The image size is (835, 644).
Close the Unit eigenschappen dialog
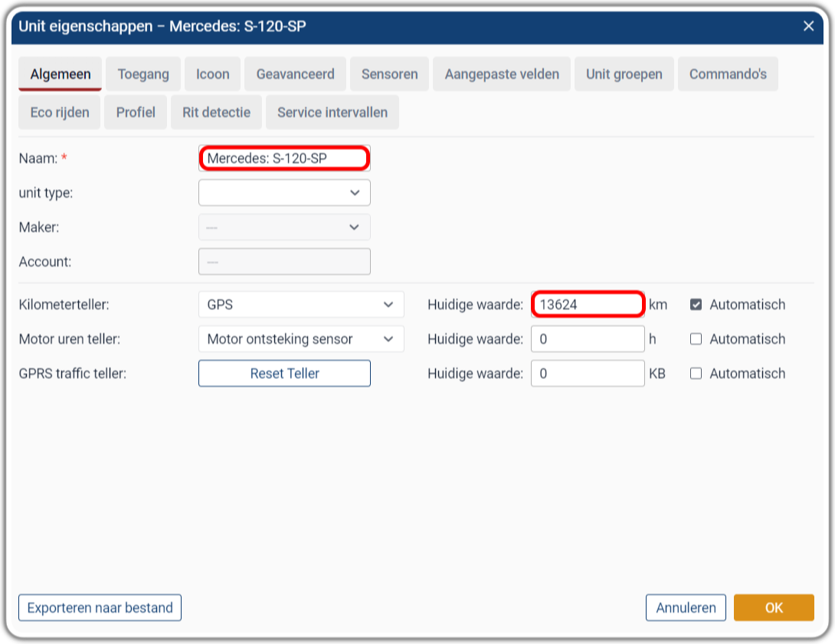[808, 26]
